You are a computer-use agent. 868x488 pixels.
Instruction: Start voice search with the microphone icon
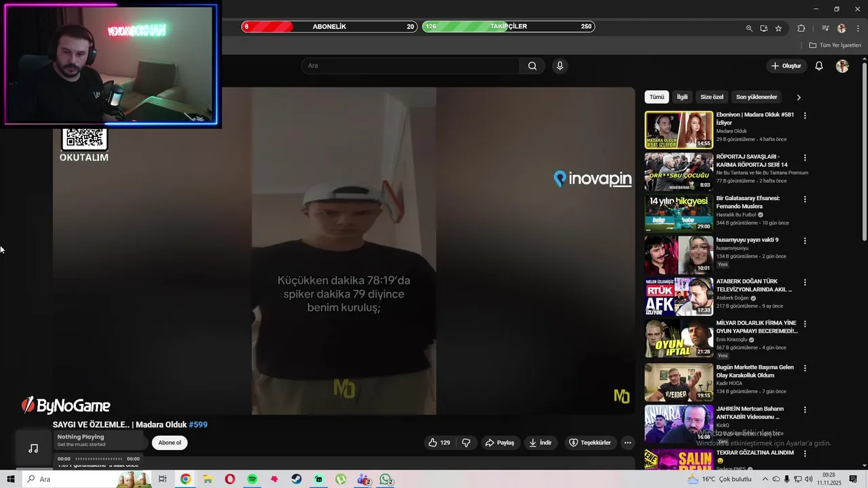pos(559,66)
